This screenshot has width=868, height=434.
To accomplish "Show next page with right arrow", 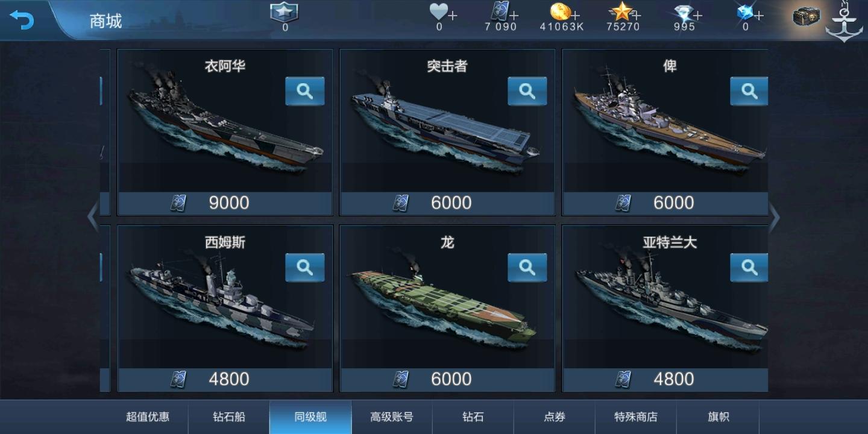I will (775, 218).
